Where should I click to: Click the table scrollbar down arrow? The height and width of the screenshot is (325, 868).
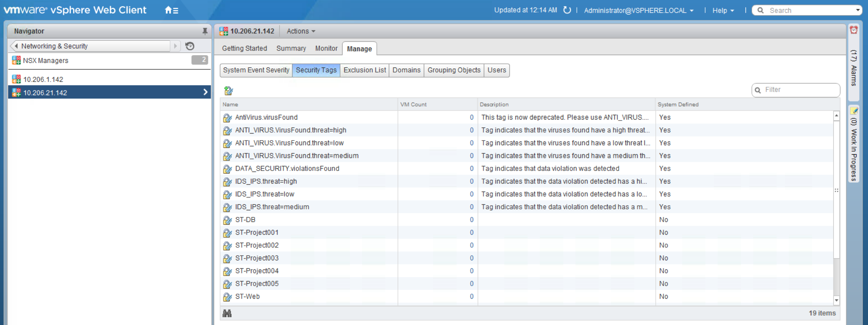[836, 300]
